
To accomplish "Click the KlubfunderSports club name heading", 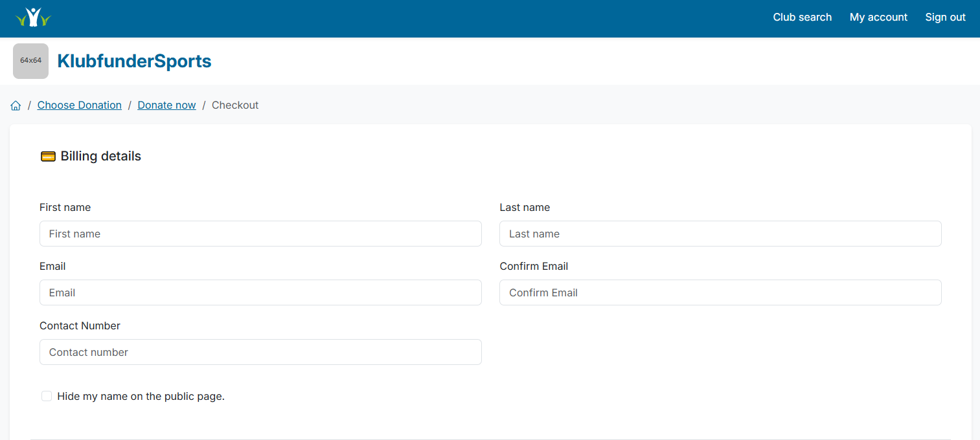I will pyautogui.click(x=134, y=61).
